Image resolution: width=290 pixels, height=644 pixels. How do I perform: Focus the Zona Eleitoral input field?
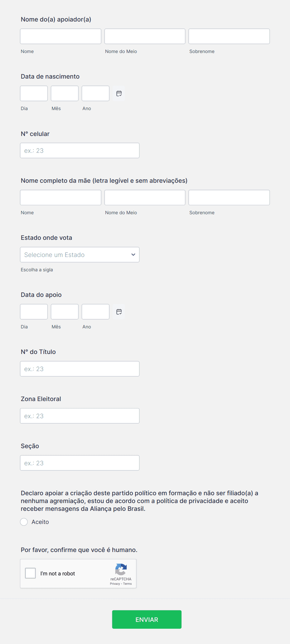[80, 416]
